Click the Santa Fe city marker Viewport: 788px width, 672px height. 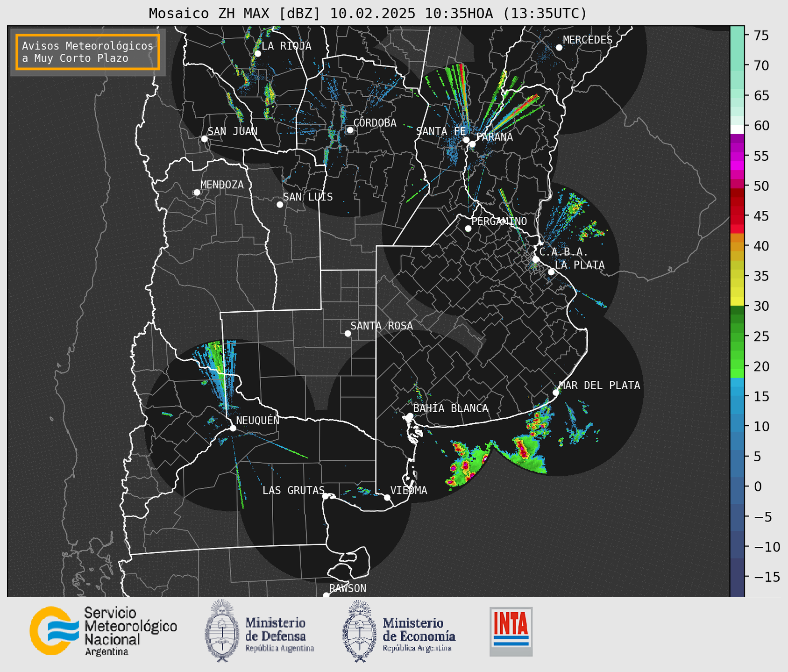(466, 140)
